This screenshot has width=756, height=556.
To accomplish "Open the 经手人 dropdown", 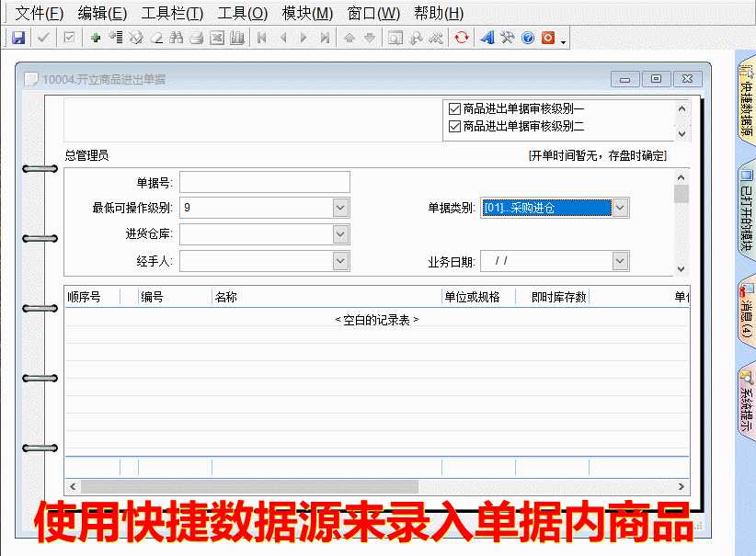I will [x=341, y=261].
